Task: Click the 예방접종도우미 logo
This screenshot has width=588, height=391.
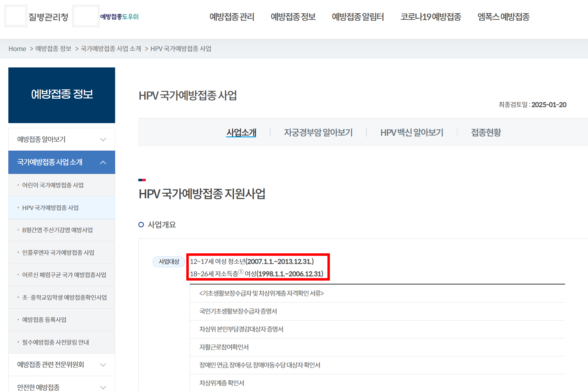Action: (x=106, y=16)
